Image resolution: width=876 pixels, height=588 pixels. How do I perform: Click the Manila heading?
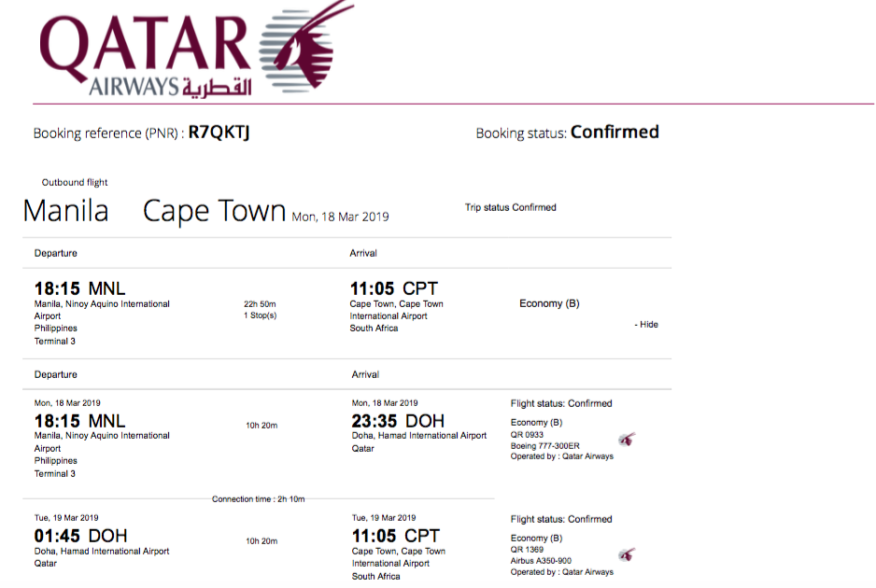66,211
